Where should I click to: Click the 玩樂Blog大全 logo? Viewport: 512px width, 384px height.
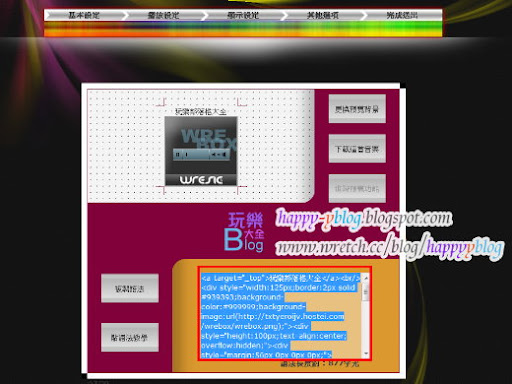pos(244,232)
